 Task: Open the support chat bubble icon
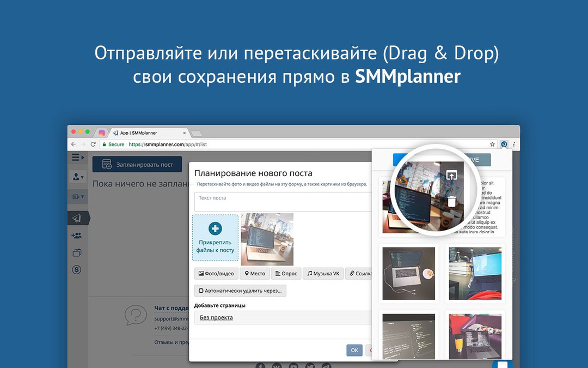coord(136,315)
